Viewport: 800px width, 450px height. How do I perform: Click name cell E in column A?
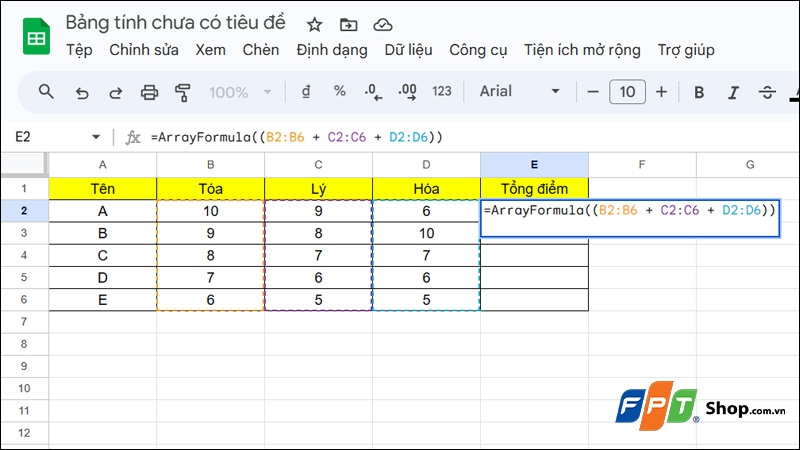103,300
